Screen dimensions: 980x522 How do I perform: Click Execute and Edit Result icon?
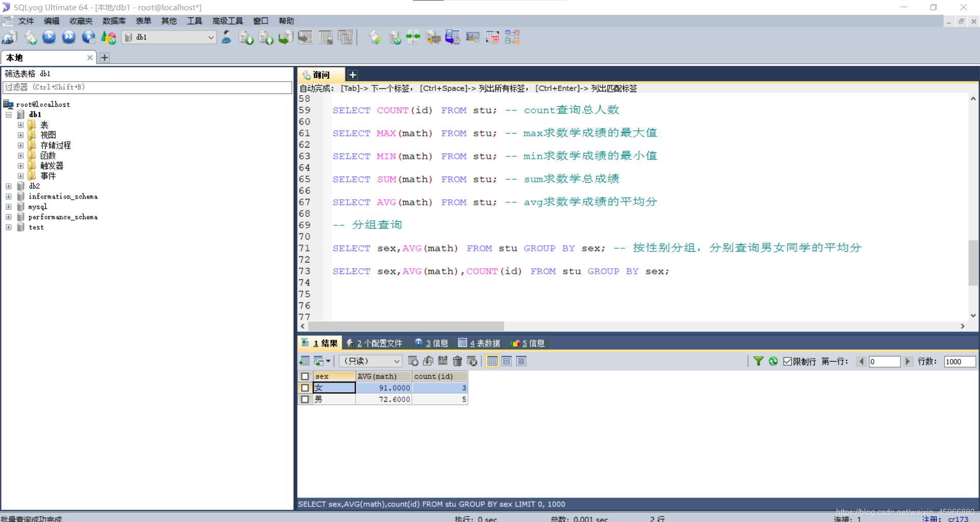coord(88,37)
